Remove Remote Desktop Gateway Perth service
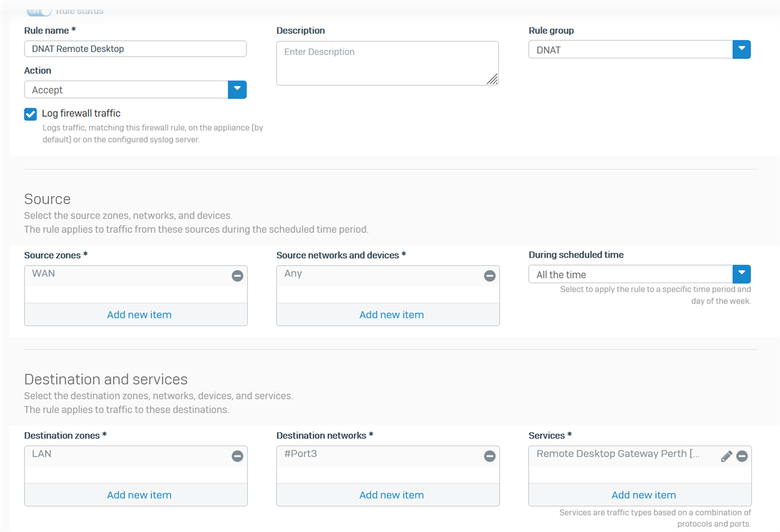 [x=742, y=456]
